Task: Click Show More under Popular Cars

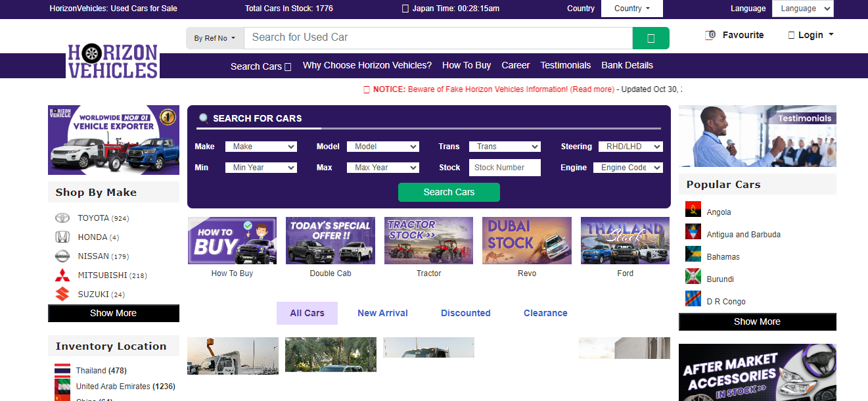Action: pos(758,321)
